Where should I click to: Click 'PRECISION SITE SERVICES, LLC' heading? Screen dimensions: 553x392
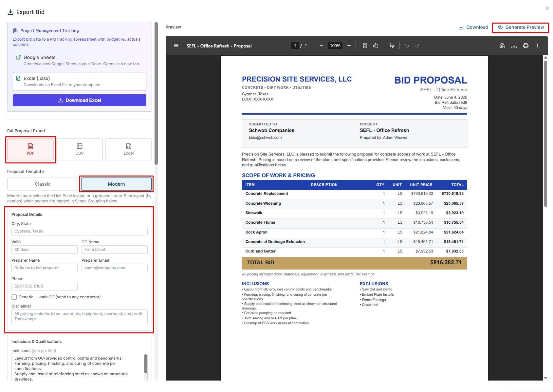coord(297,79)
